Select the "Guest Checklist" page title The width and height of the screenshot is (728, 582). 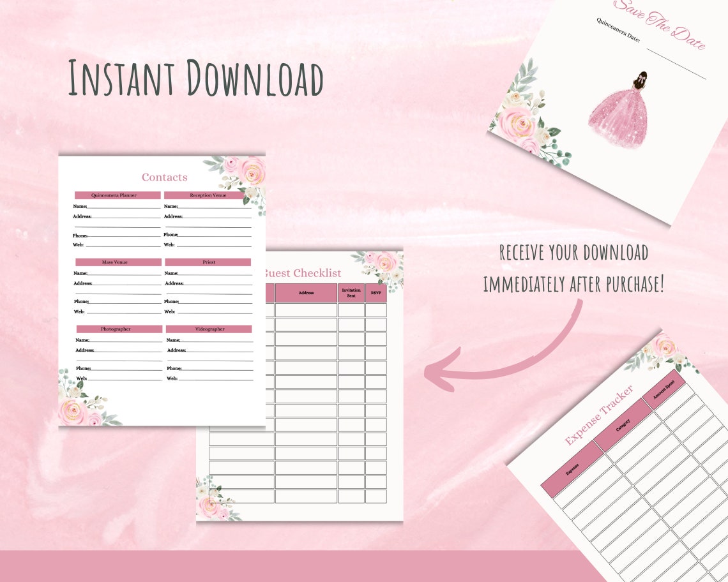point(303,273)
